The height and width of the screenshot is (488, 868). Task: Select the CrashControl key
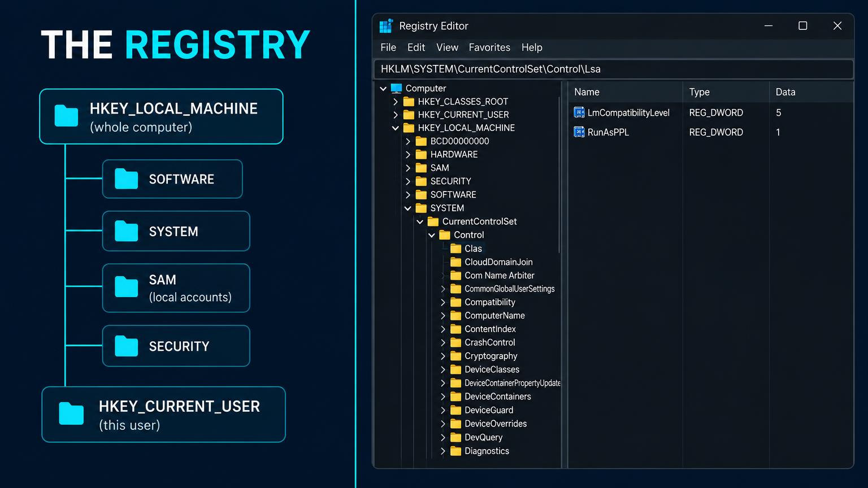490,342
